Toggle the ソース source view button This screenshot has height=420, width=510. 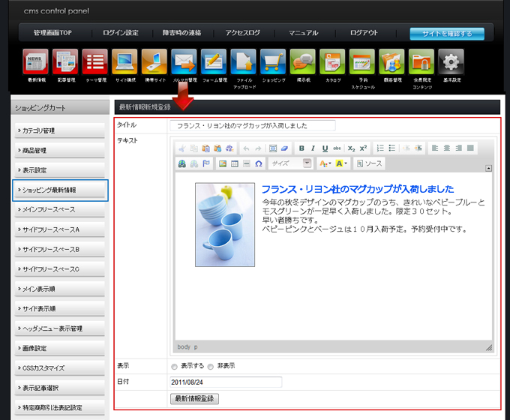click(x=369, y=163)
